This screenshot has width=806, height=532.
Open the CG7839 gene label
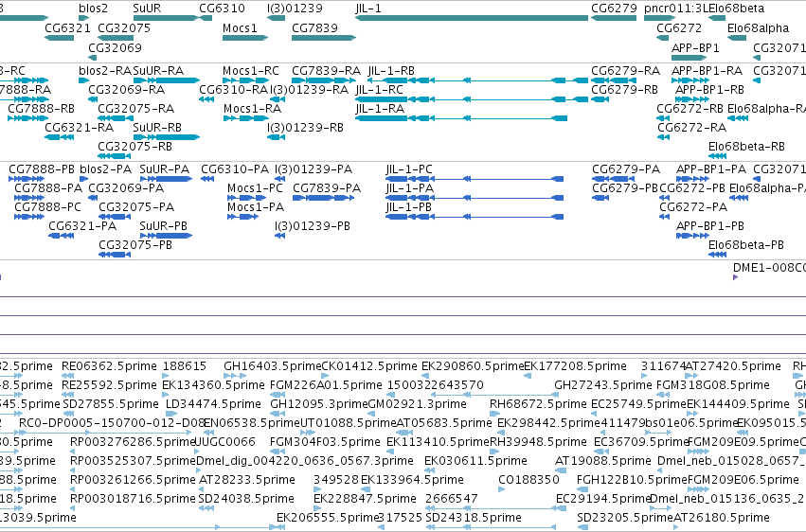314,27
